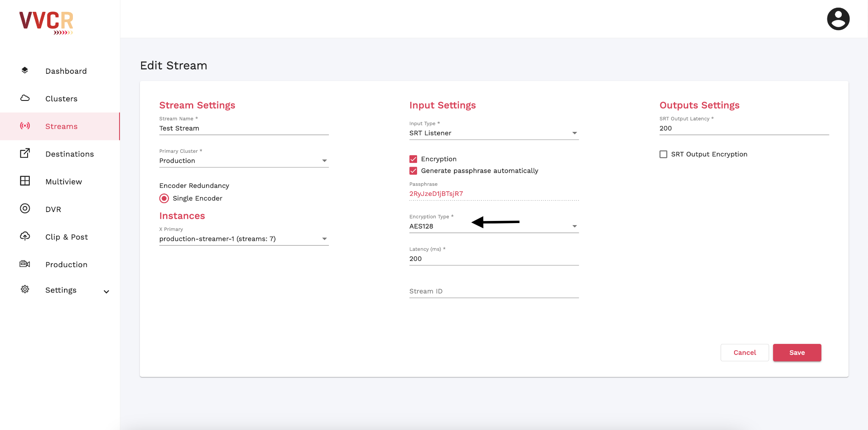Click the Dashboard layers icon

pyautogui.click(x=25, y=70)
